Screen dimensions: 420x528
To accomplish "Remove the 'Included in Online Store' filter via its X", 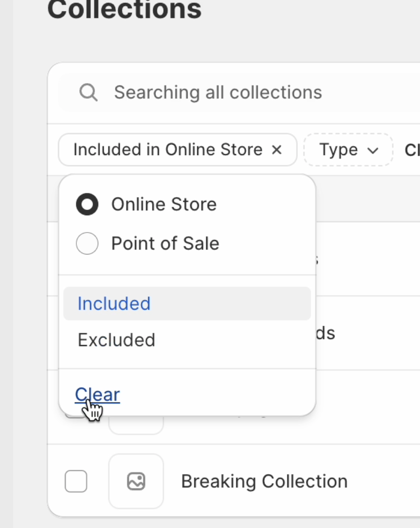I will (276, 150).
